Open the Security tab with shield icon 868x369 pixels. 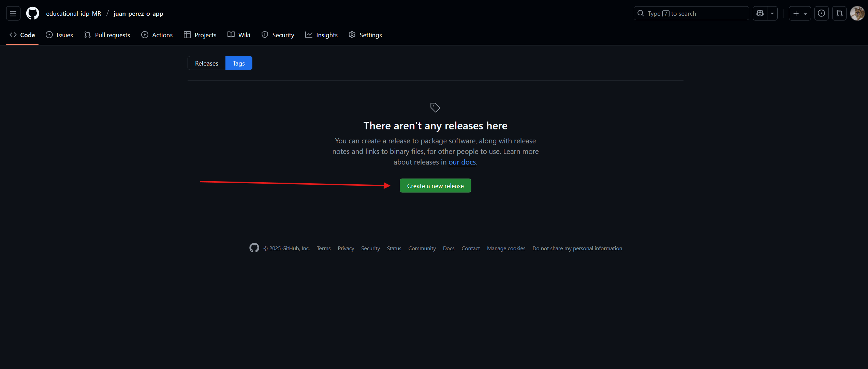pyautogui.click(x=278, y=35)
